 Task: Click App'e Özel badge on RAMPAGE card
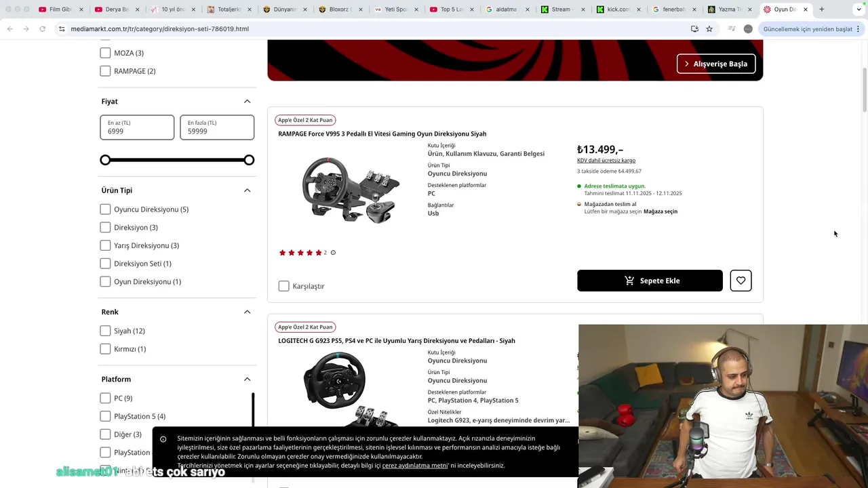pos(305,120)
